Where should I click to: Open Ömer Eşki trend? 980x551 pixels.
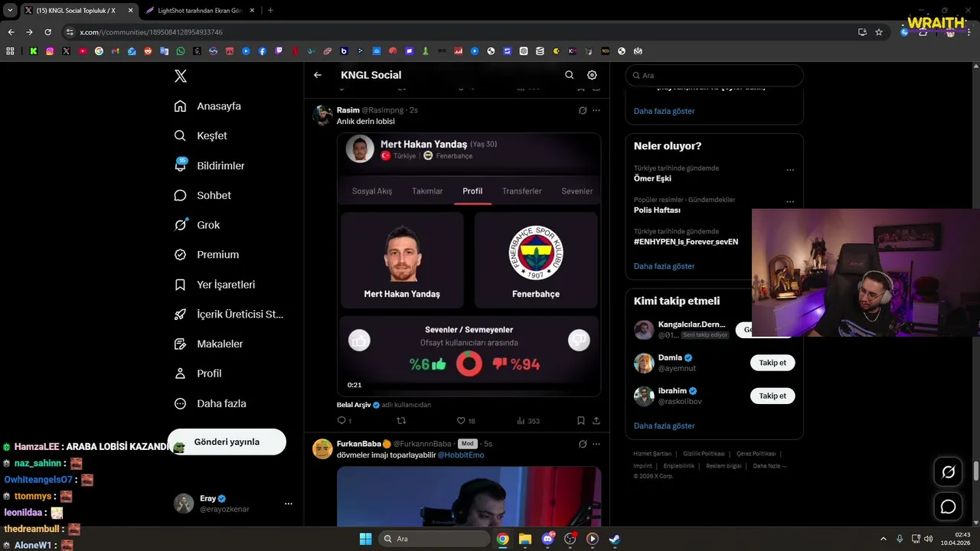click(x=652, y=178)
